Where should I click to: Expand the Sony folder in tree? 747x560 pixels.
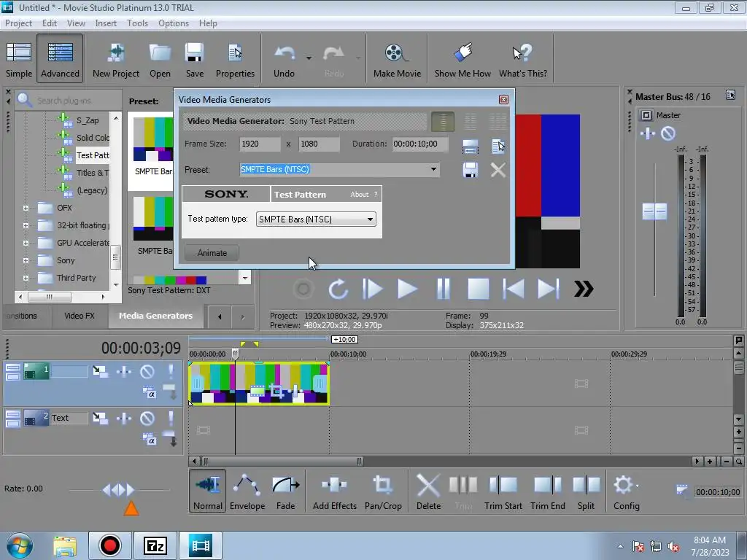(x=26, y=260)
